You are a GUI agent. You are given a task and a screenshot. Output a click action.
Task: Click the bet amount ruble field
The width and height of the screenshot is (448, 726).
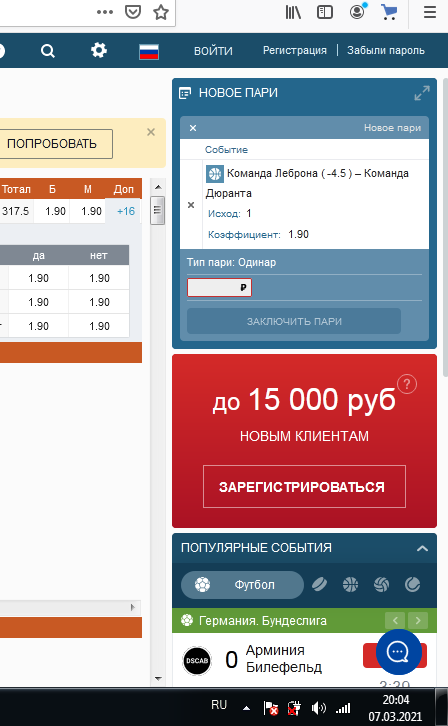[x=219, y=287]
